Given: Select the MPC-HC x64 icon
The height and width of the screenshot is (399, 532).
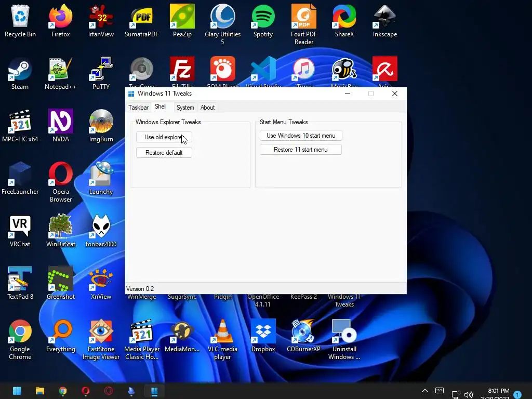Looking at the screenshot, I should (x=20, y=126).
